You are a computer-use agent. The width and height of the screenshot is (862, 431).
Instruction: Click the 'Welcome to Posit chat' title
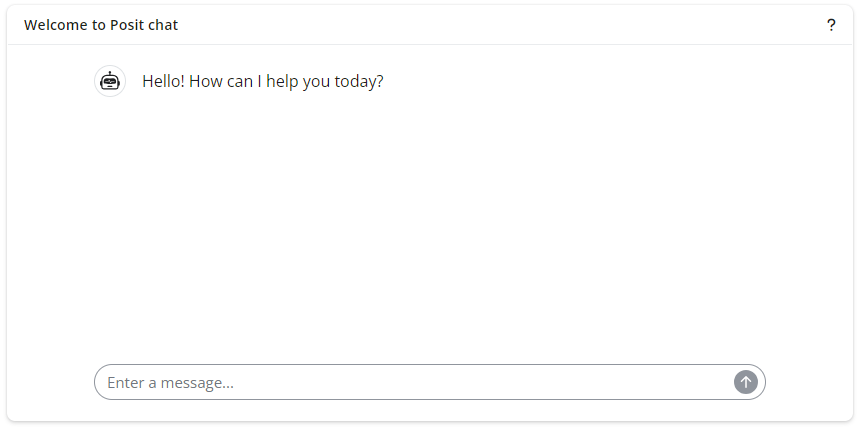tap(101, 25)
